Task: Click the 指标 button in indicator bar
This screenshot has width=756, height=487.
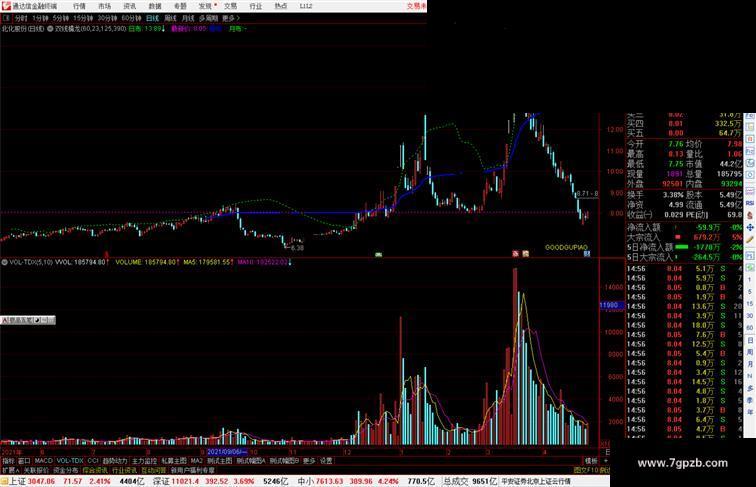Action: click(x=8, y=461)
